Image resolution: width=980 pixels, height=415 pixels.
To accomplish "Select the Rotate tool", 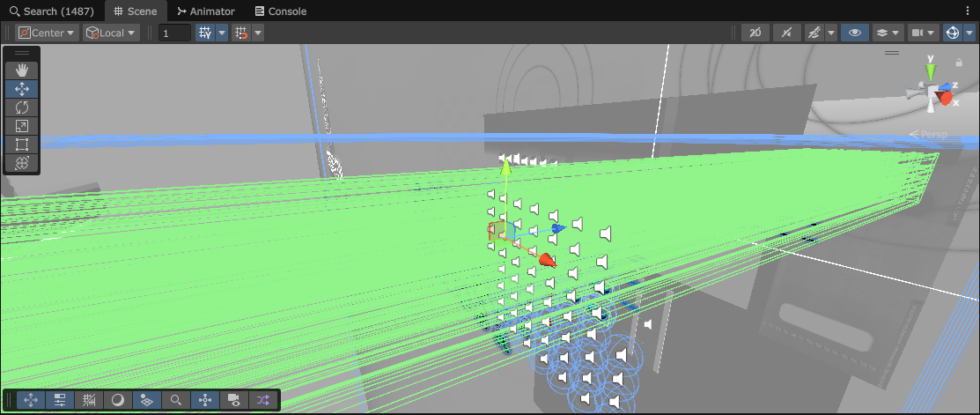I will click(22, 107).
